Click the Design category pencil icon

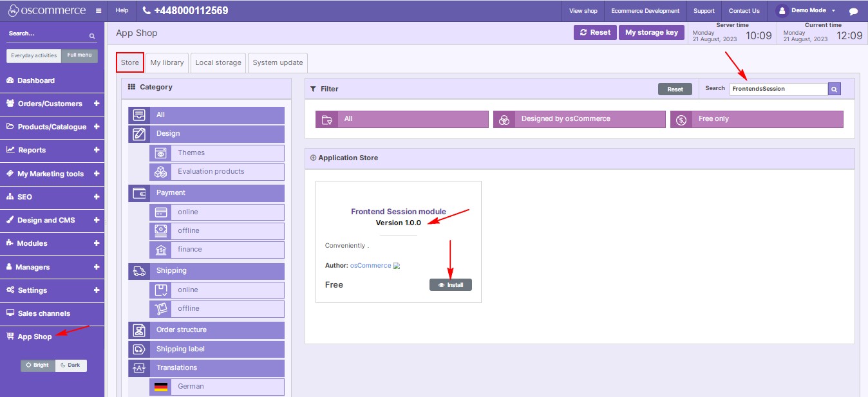click(x=139, y=134)
